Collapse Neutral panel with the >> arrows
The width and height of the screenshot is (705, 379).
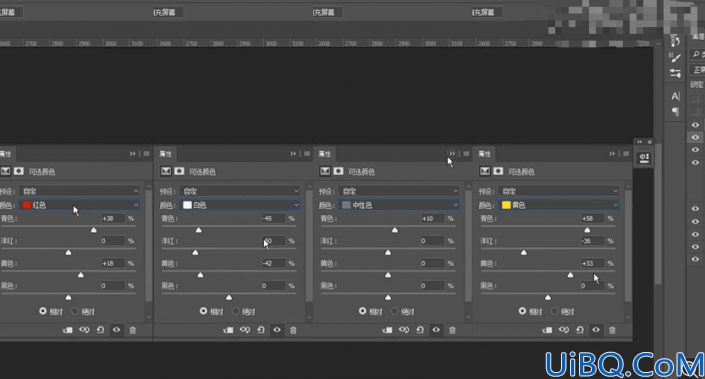pos(452,154)
